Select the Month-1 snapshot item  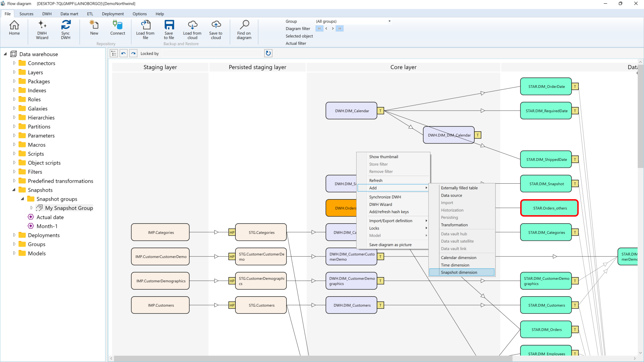pos(47,226)
